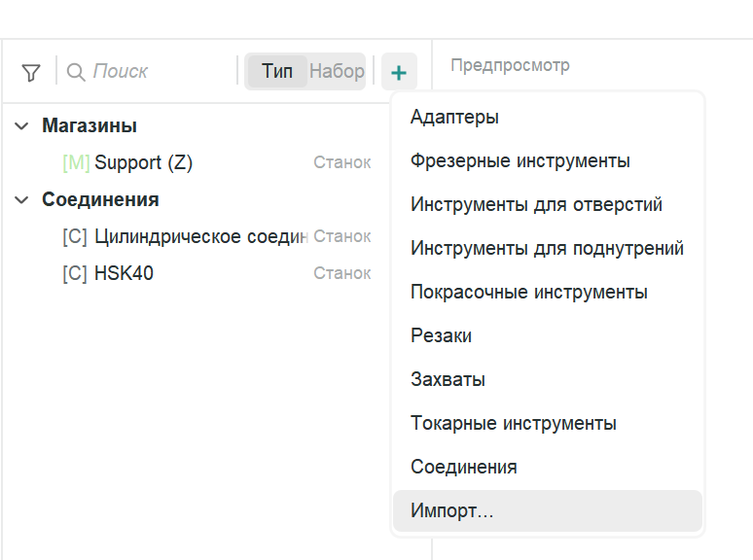
Task: Click the [M] icon of Support (Z)
Action: click(x=76, y=162)
